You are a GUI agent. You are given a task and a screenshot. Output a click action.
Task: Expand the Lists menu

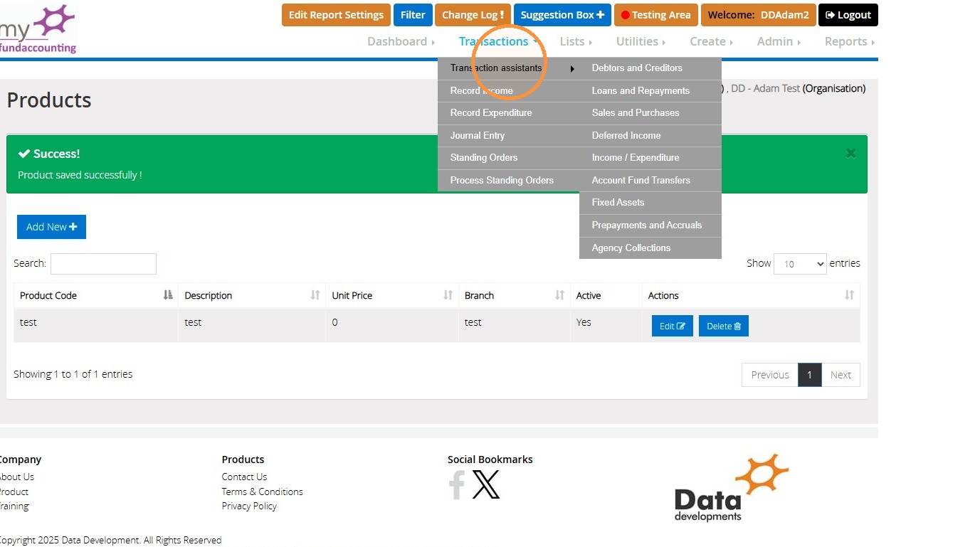pyautogui.click(x=576, y=41)
